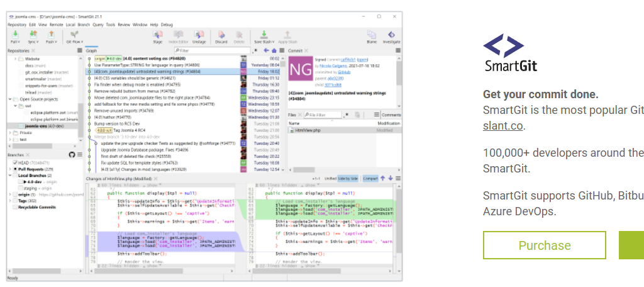644x287 pixels.
Task: Switch diff view to Unified
Action: pos(330,179)
